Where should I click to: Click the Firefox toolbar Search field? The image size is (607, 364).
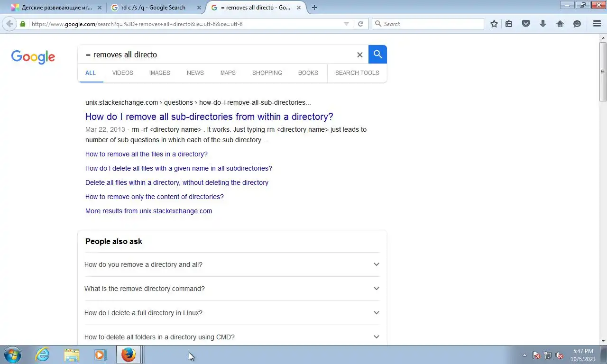(428, 24)
